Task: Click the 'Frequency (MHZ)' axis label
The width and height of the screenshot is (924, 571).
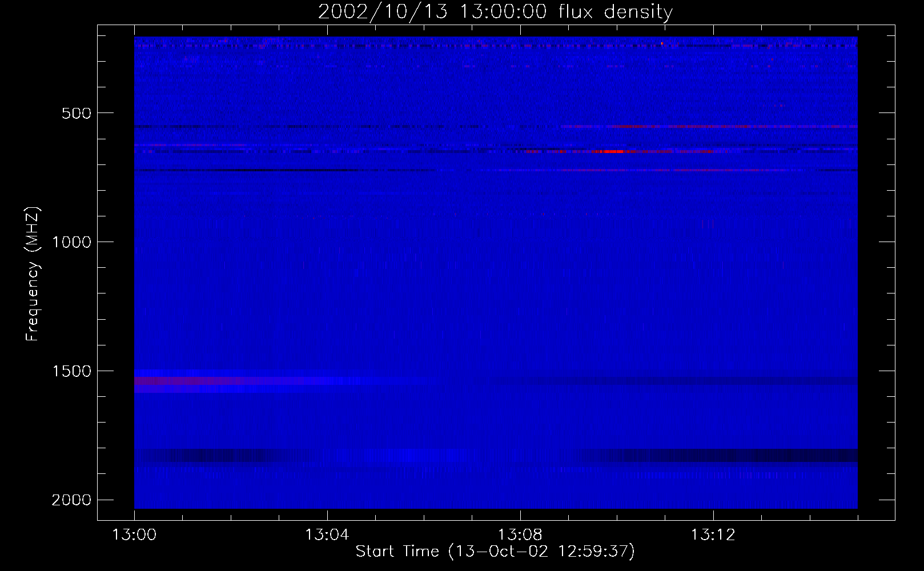Action: pos(33,274)
